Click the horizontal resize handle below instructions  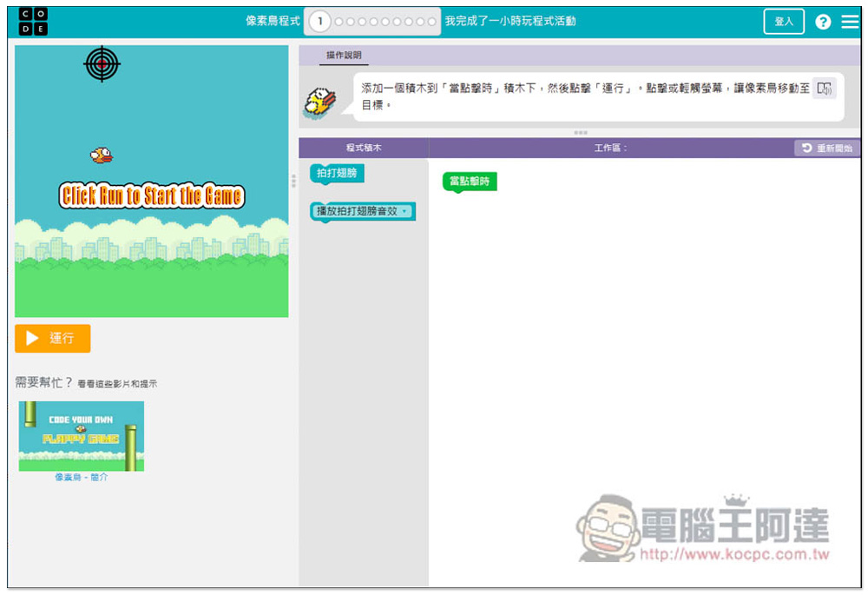pyautogui.click(x=580, y=132)
